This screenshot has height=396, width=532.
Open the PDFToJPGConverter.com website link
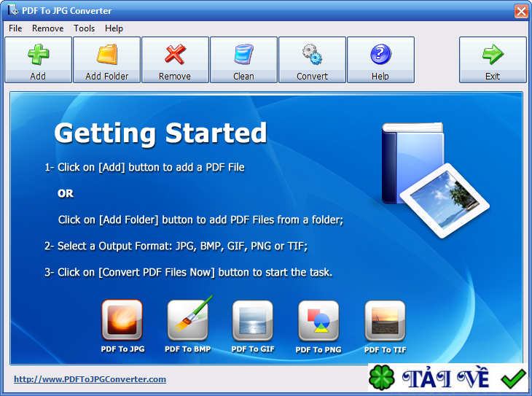click(x=90, y=379)
